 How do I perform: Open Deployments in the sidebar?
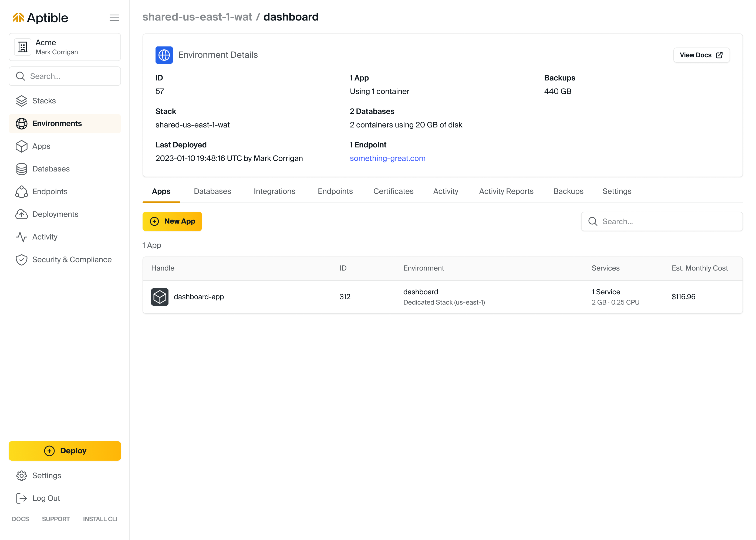[55, 214]
